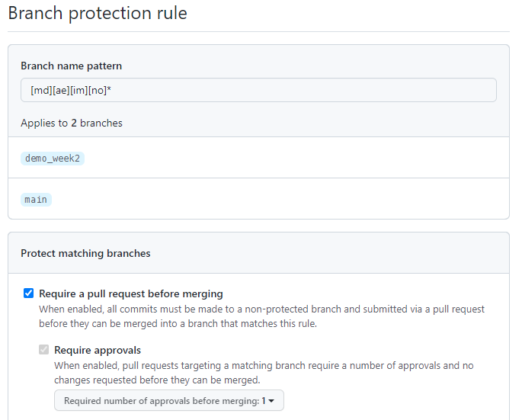The width and height of the screenshot is (522, 420).
Task: Click the "Applies to 2 branches" text
Action: click(x=72, y=123)
